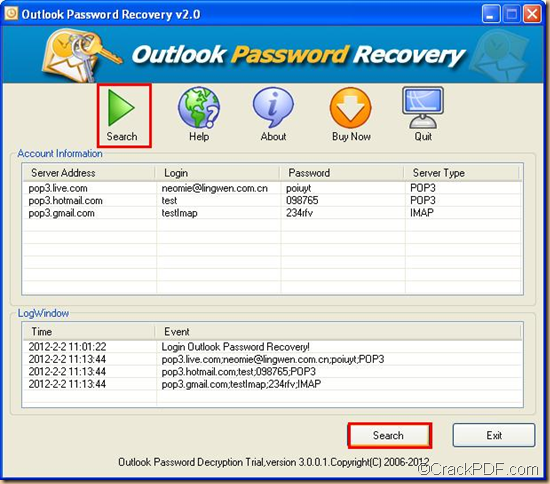Click the Search button at the bottom
This screenshot has width=550, height=484.
pos(389,435)
